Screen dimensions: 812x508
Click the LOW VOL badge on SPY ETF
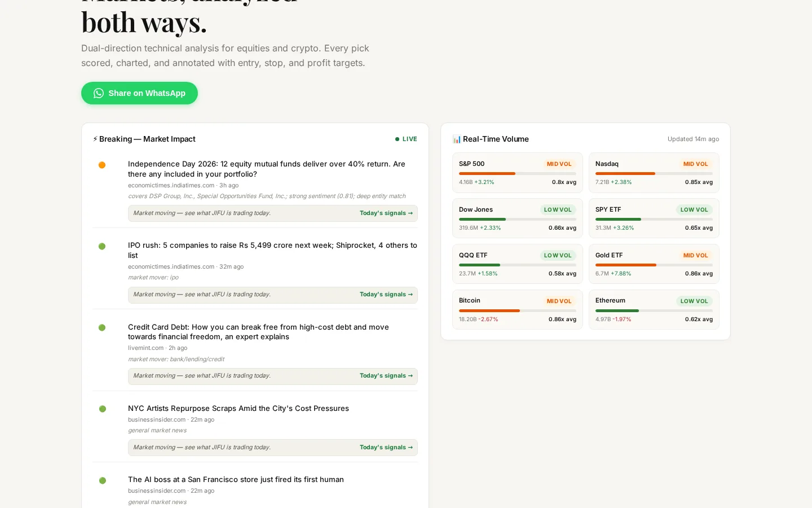694,210
